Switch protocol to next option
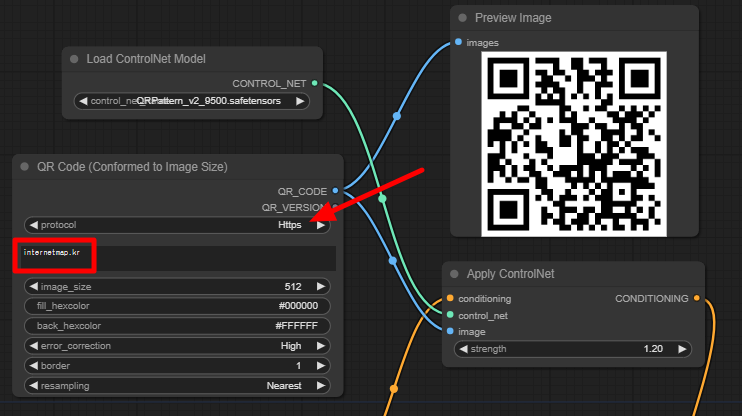 [x=321, y=225]
